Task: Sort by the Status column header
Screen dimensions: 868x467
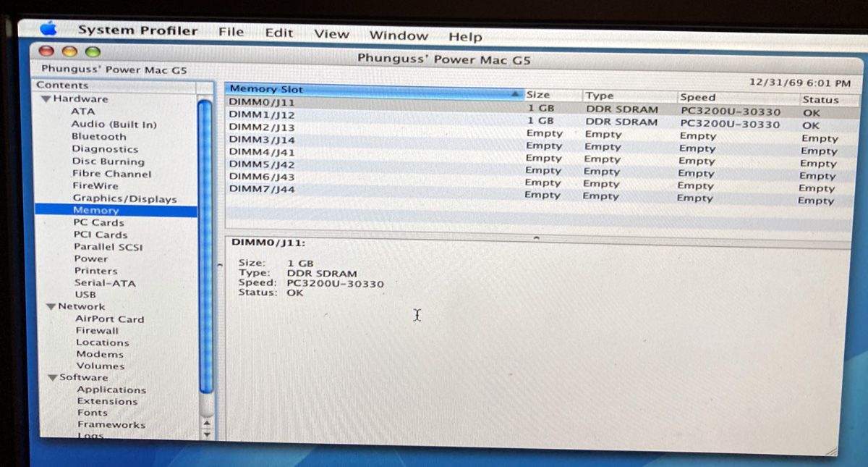Action: pos(820,100)
